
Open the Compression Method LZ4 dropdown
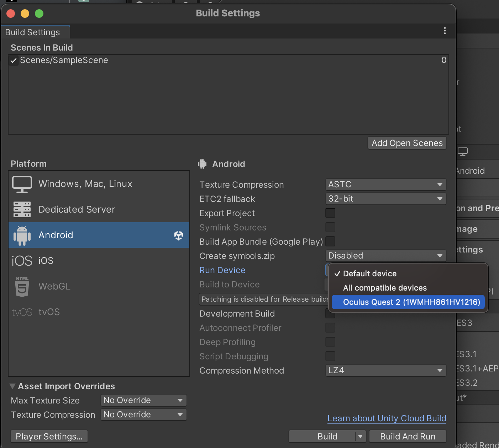[x=386, y=370]
